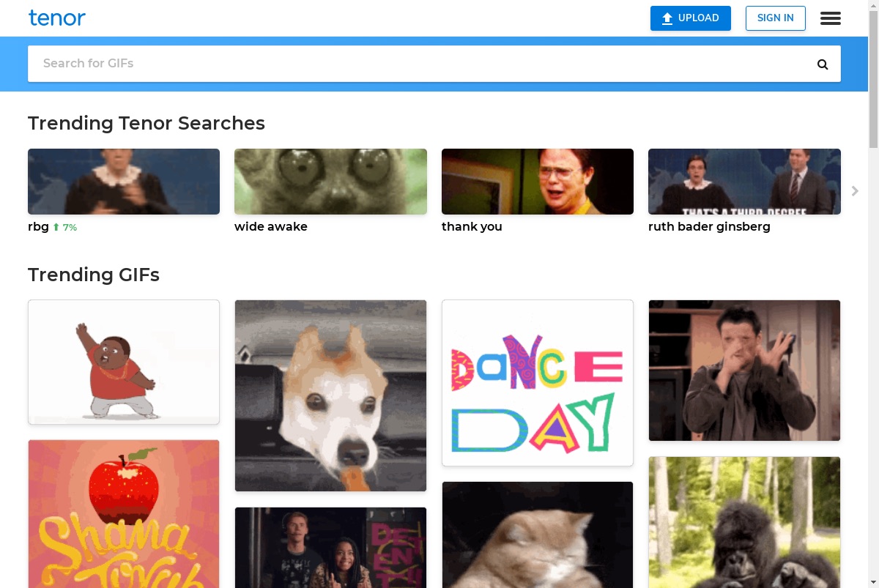Click the 'Trending Tenor Searches' heading
879x588 pixels.
pos(146,123)
